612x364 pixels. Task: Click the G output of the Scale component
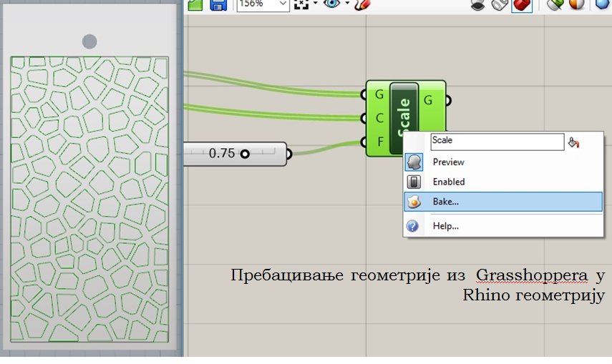tap(428, 100)
